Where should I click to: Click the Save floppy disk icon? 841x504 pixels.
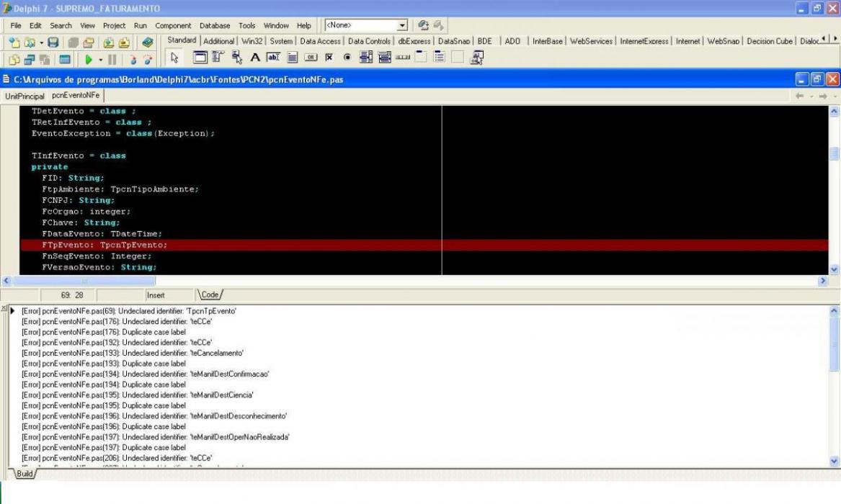tap(53, 42)
